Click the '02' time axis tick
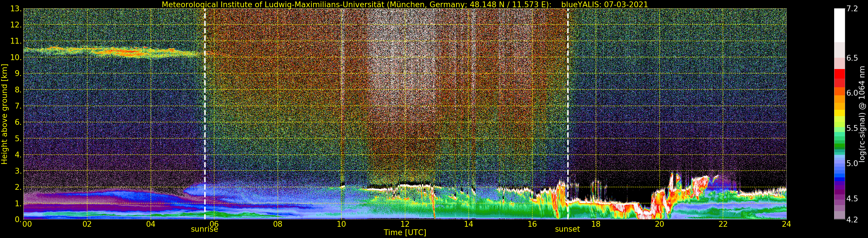 tap(87, 224)
